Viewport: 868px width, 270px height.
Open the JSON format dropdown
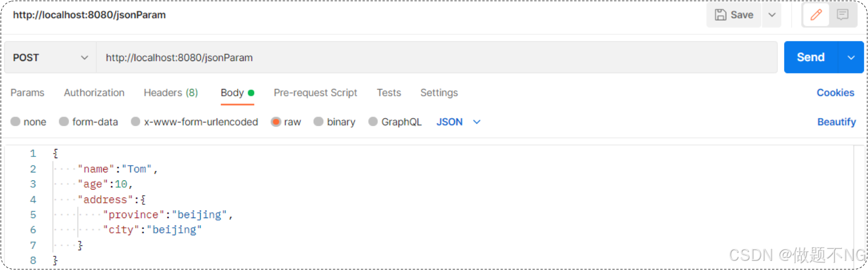459,122
